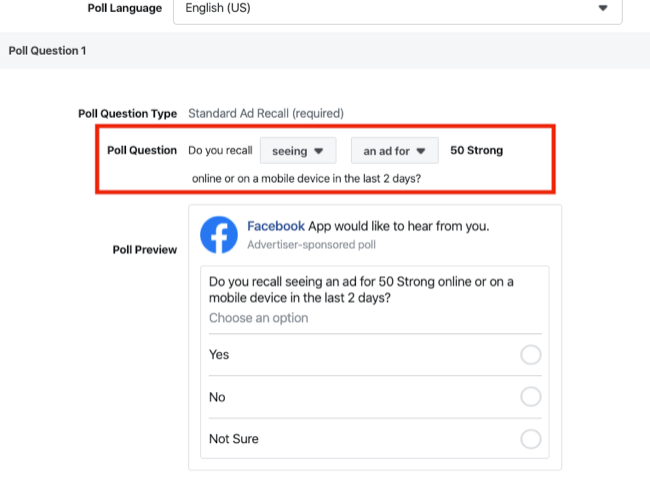The image size is (650, 497).
Task: Open the English (US) language dropdown
Action: 397,9
